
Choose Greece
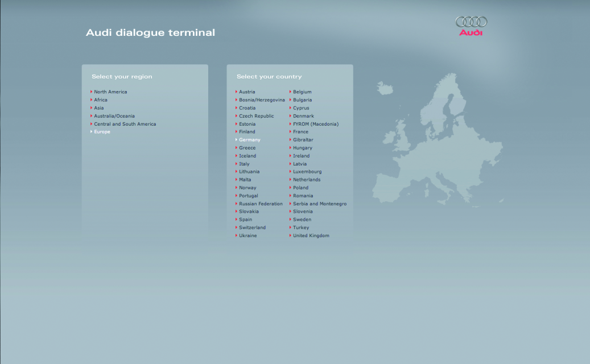coord(247,148)
